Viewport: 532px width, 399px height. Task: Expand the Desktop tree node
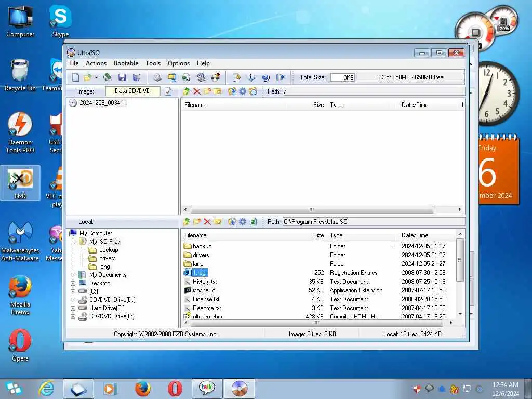tap(73, 283)
